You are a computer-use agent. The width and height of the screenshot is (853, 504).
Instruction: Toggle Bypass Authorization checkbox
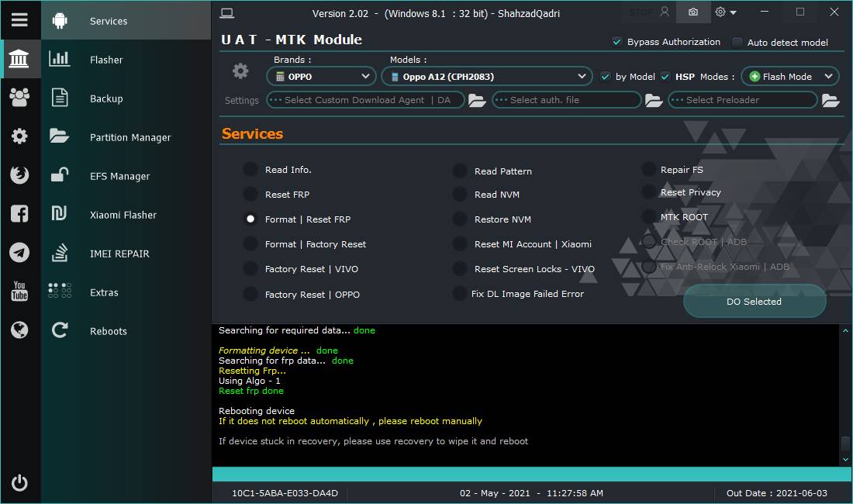pyautogui.click(x=617, y=42)
